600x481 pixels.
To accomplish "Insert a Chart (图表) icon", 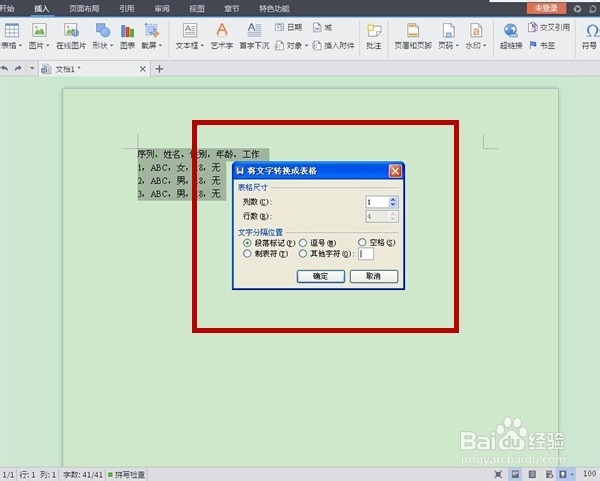I will (127, 31).
